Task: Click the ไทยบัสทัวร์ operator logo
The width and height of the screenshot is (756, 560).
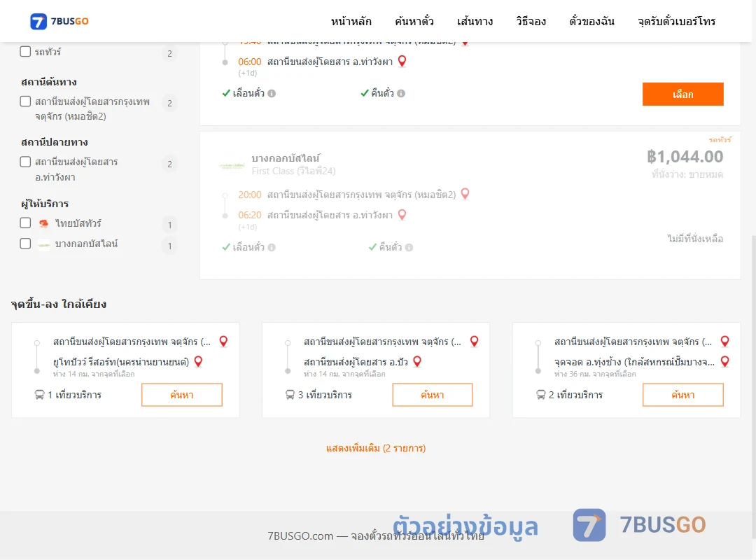Action: [x=44, y=223]
